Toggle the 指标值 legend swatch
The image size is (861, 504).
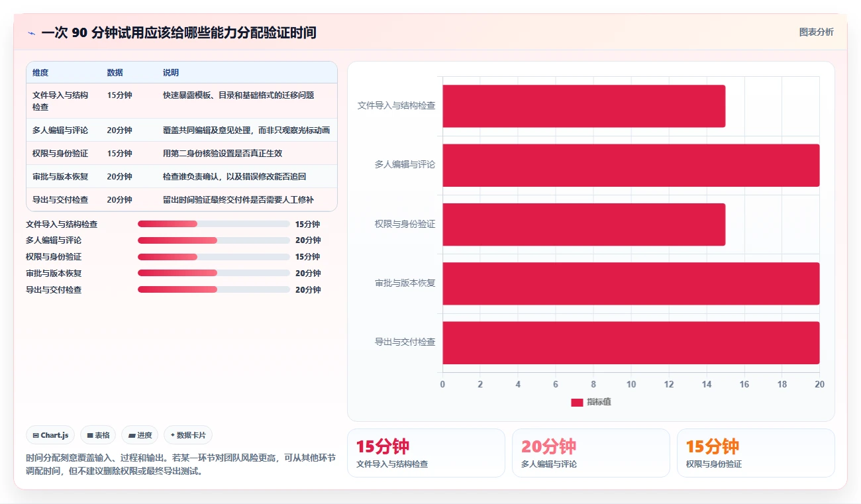pyautogui.click(x=577, y=403)
